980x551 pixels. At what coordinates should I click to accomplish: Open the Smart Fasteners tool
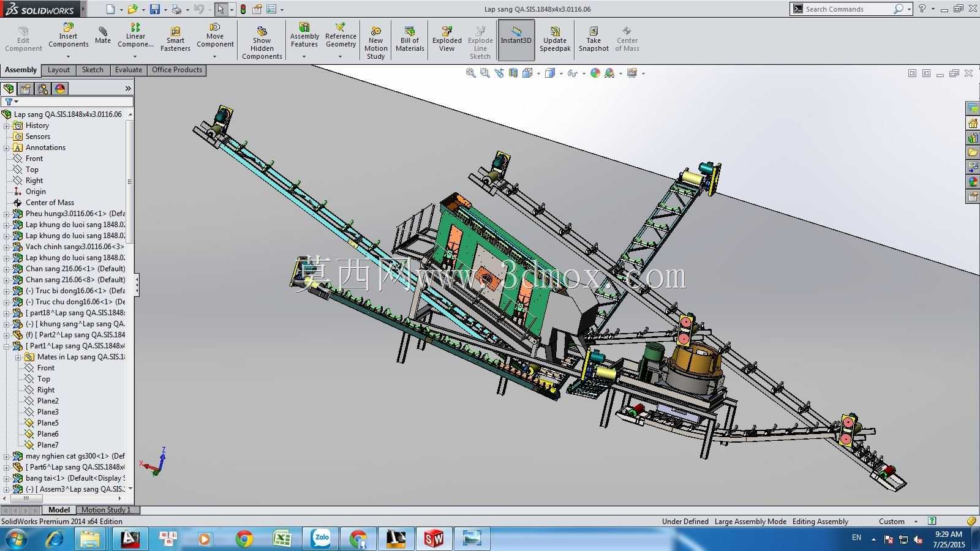[175, 40]
